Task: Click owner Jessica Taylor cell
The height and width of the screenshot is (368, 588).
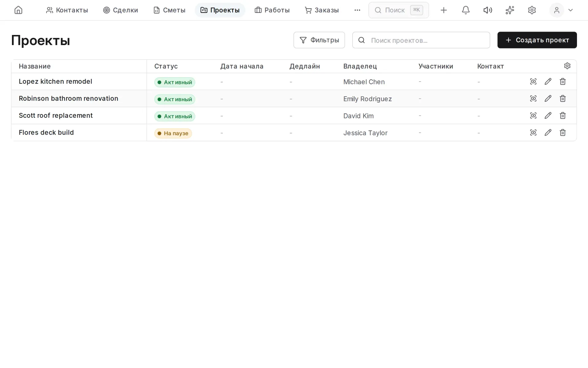Action: point(365,133)
